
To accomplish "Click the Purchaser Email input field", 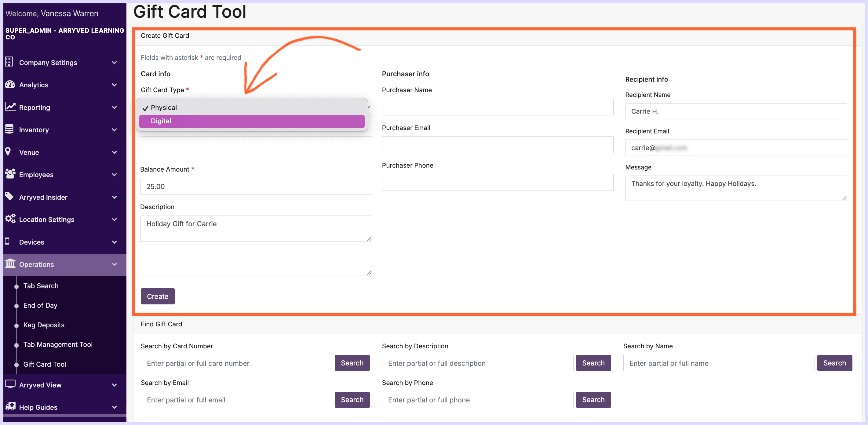I will click(x=497, y=145).
